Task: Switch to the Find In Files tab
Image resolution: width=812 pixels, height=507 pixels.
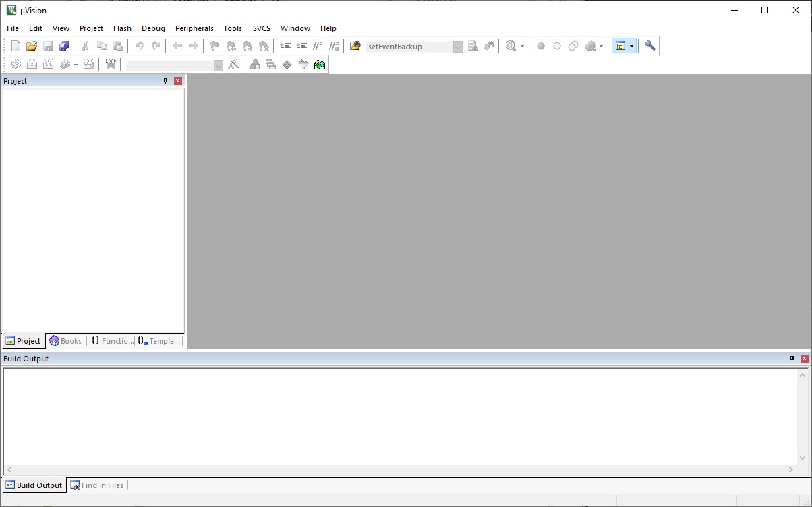Action: click(x=97, y=485)
